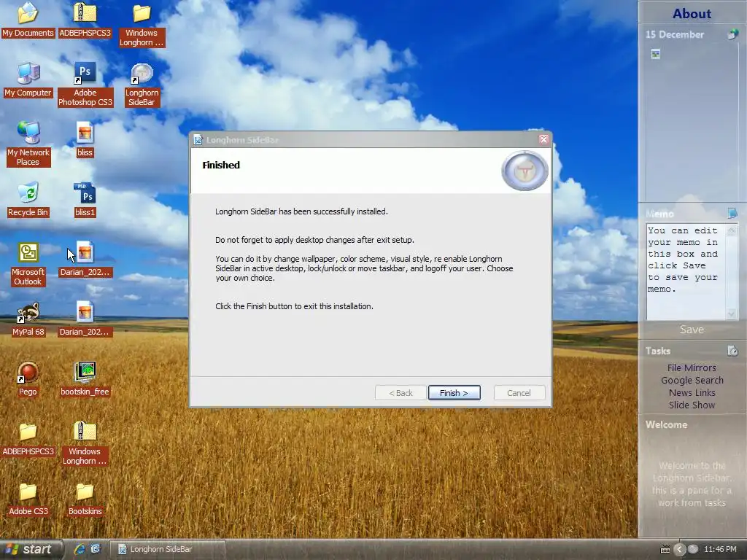Click the 15 December date header

(675, 34)
